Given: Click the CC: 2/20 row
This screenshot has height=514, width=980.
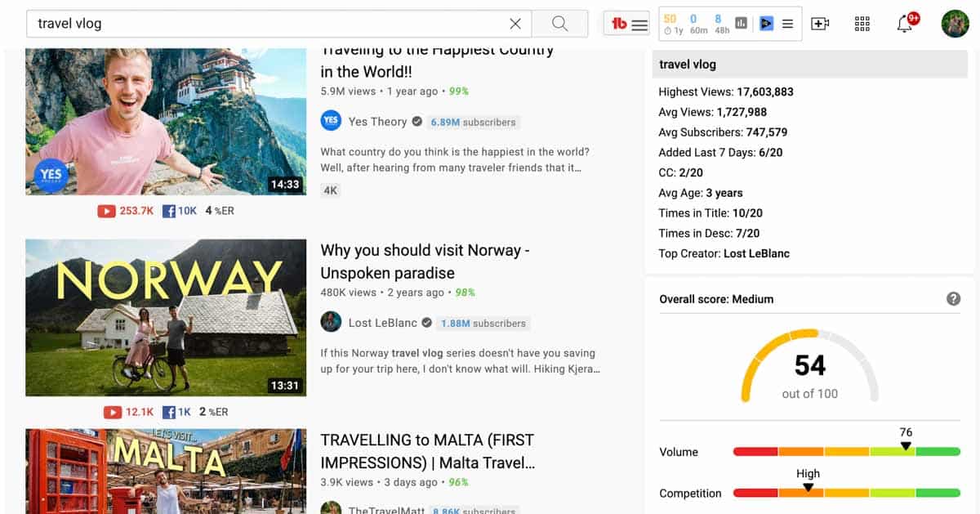Looking at the screenshot, I should (x=680, y=172).
